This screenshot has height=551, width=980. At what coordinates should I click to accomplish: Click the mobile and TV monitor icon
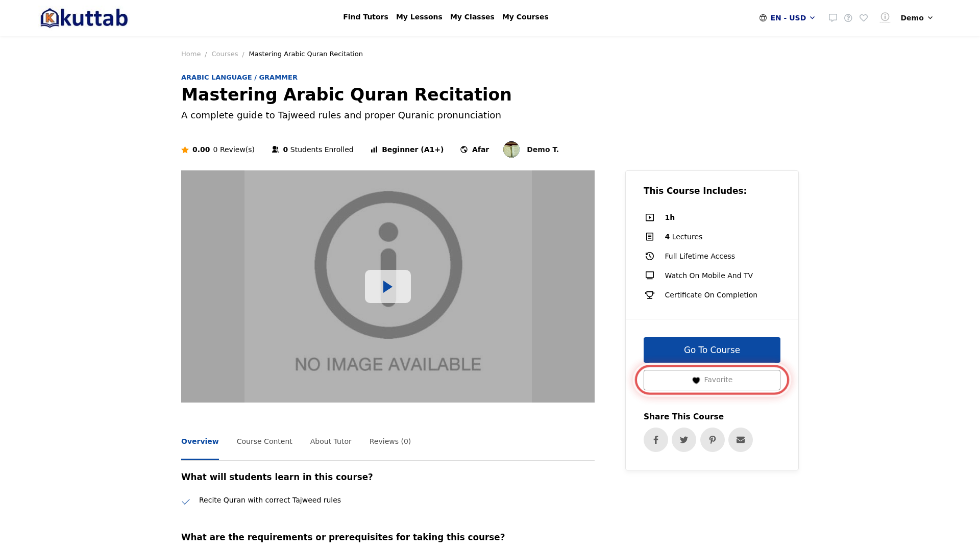click(650, 275)
